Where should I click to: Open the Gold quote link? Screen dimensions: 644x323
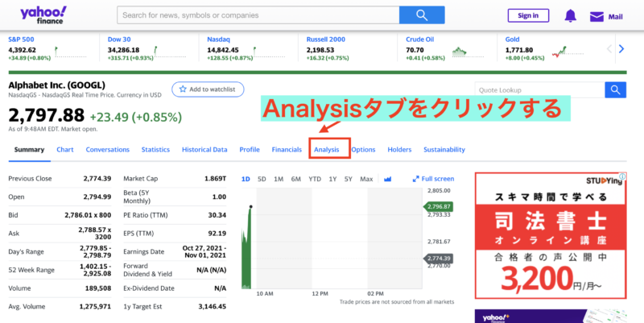click(512, 39)
